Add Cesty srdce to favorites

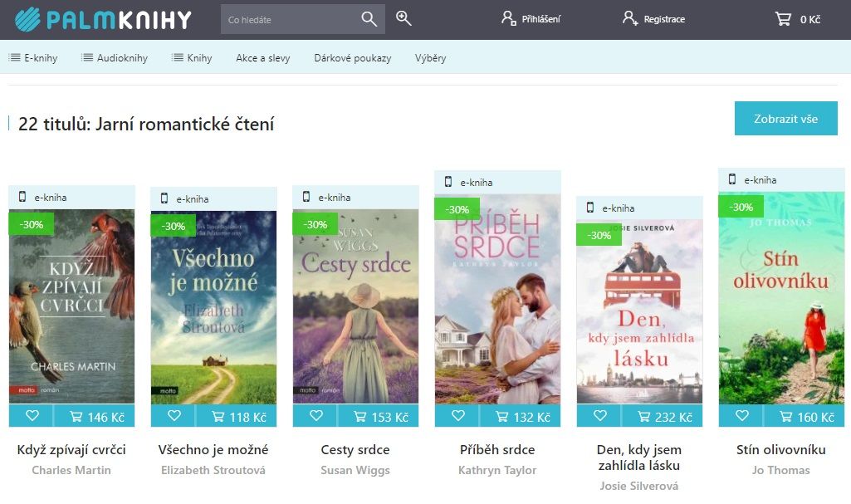coord(315,416)
